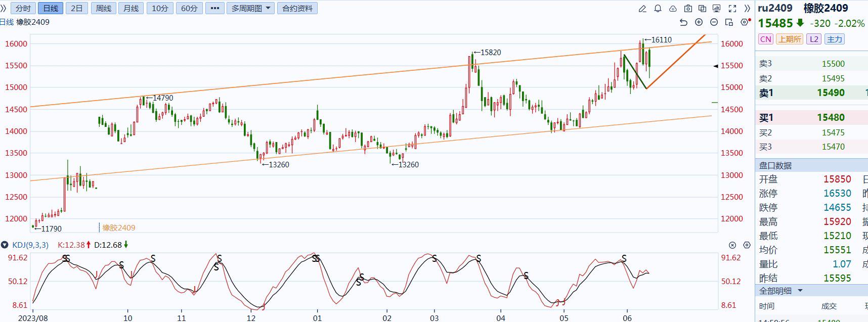Open price alert bell icon
The width and height of the screenshot is (868, 322).
tap(658, 9)
